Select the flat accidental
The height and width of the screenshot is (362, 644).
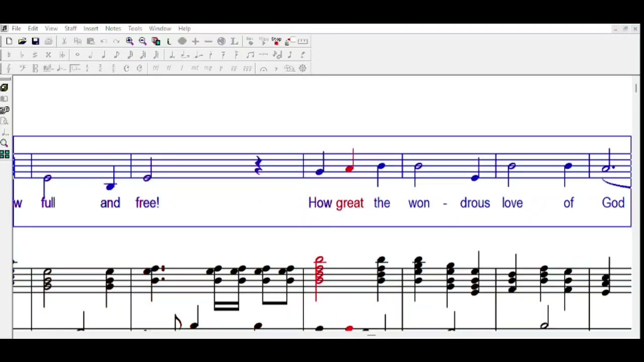[22, 55]
